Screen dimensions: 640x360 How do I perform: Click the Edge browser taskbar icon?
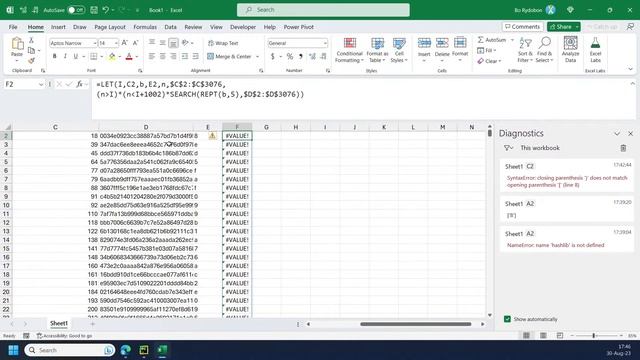(x=126, y=350)
